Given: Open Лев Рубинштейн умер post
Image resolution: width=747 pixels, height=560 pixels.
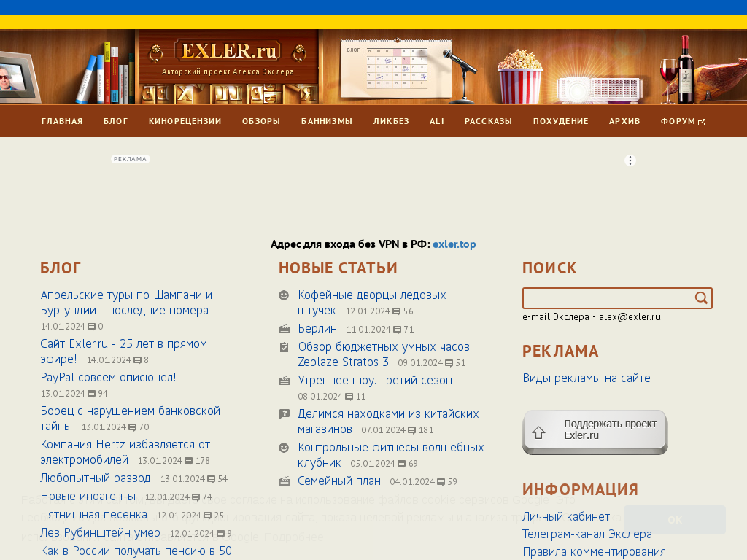Looking at the screenshot, I should (x=100, y=533).
